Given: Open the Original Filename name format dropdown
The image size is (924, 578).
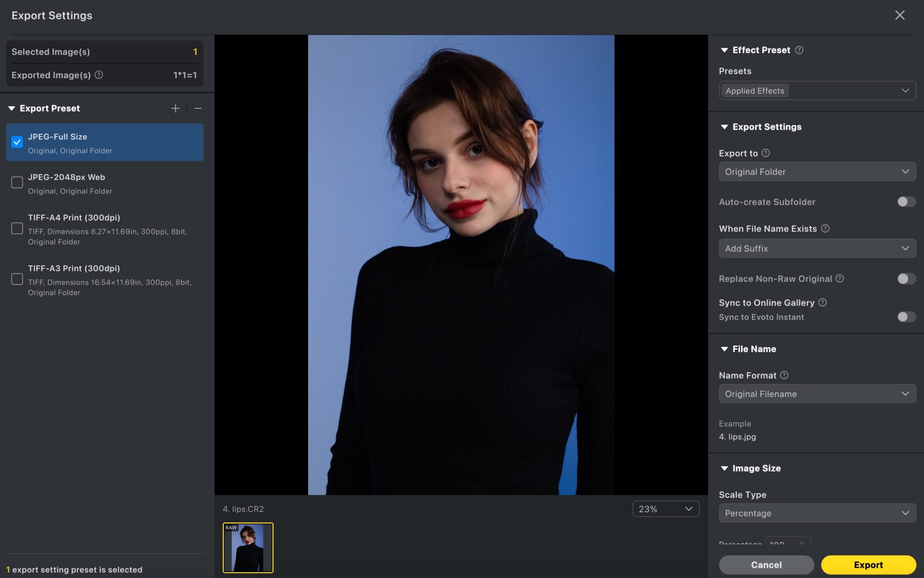Looking at the screenshot, I should point(817,394).
